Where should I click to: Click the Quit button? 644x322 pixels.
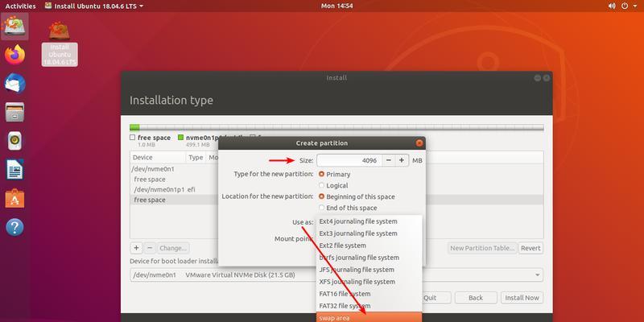point(430,298)
